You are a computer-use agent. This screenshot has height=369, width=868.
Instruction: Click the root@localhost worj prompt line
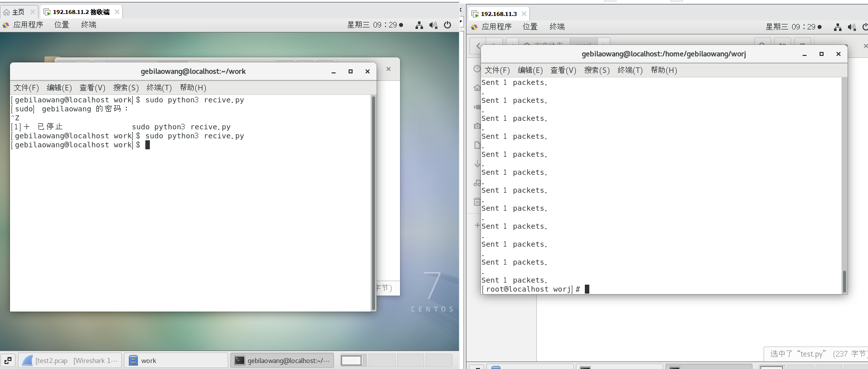[x=535, y=289]
